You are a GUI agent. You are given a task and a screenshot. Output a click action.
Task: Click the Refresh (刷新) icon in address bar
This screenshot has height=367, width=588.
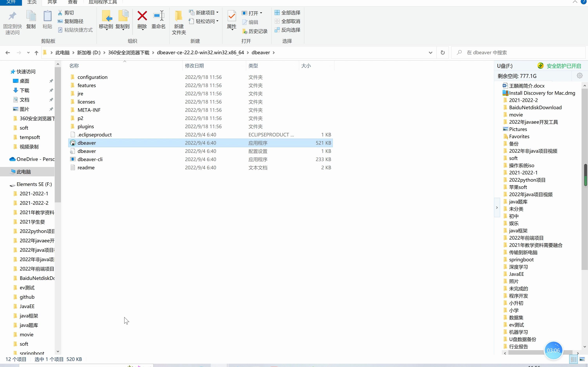click(443, 52)
